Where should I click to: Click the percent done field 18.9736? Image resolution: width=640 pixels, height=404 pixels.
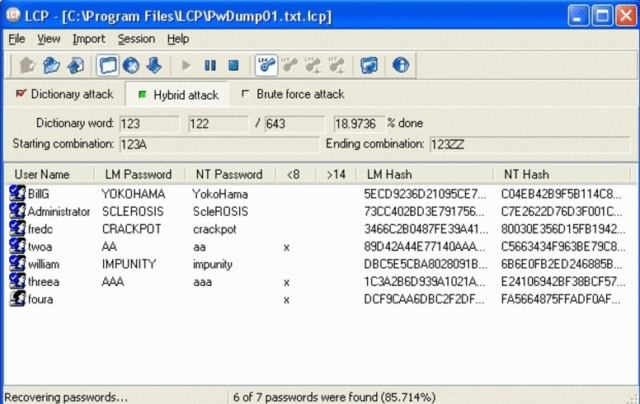pos(359,124)
